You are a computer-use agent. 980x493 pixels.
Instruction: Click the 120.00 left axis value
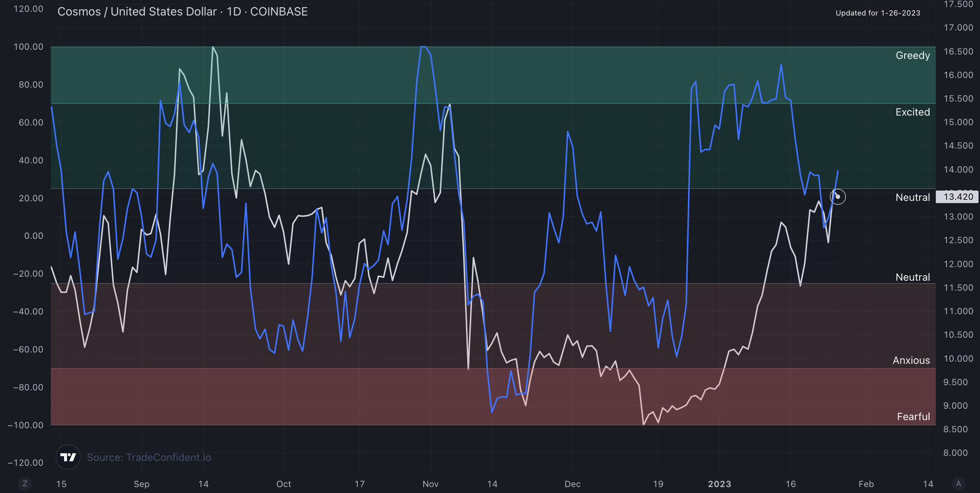click(28, 9)
